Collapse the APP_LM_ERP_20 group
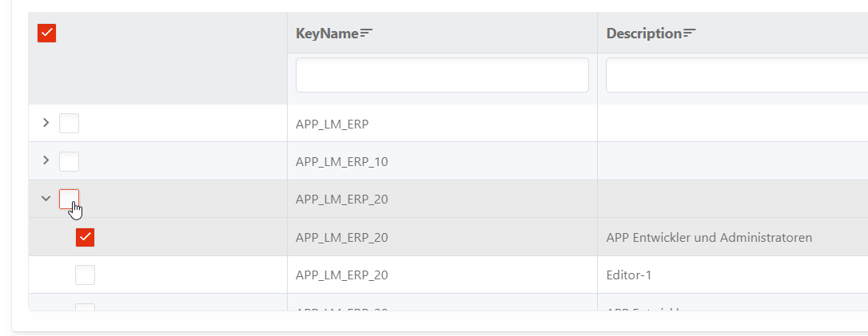Screen dimensions: 868x336 [x=46, y=198]
